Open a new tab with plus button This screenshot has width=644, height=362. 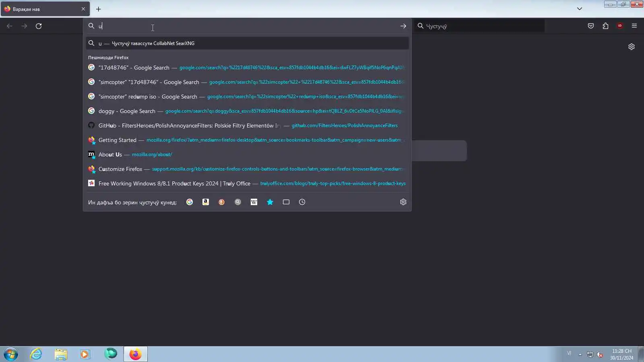(x=98, y=9)
